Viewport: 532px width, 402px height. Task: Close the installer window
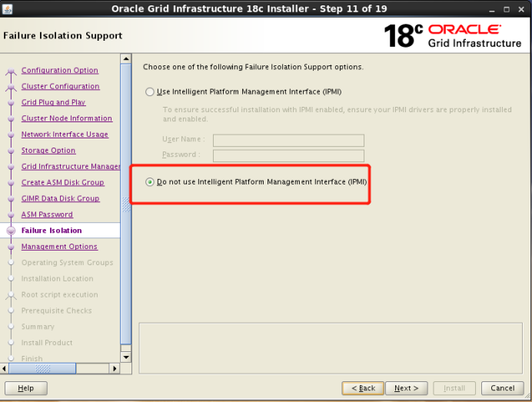pos(521,9)
